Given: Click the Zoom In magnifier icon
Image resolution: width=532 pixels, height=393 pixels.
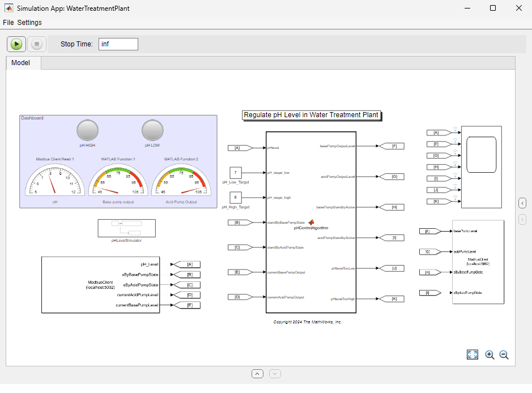Looking at the screenshot, I should click(490, 355).
